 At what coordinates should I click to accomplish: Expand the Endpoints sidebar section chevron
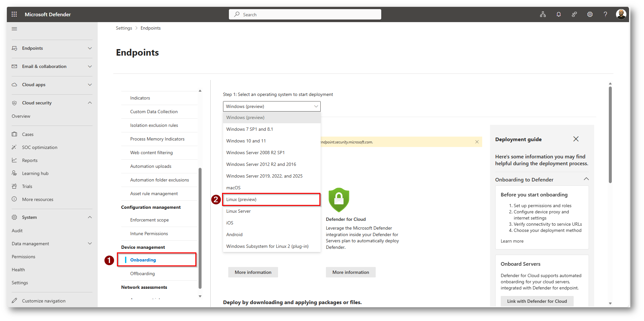90,48
